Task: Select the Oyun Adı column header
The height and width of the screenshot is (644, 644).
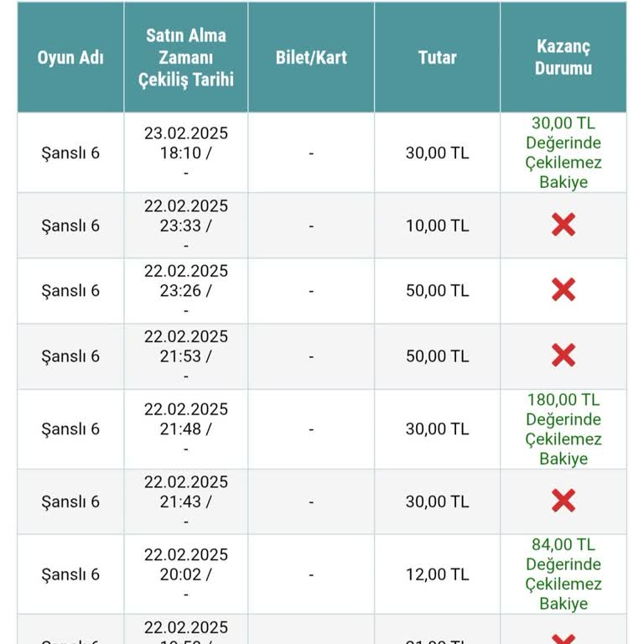Action: pos(70,58)
